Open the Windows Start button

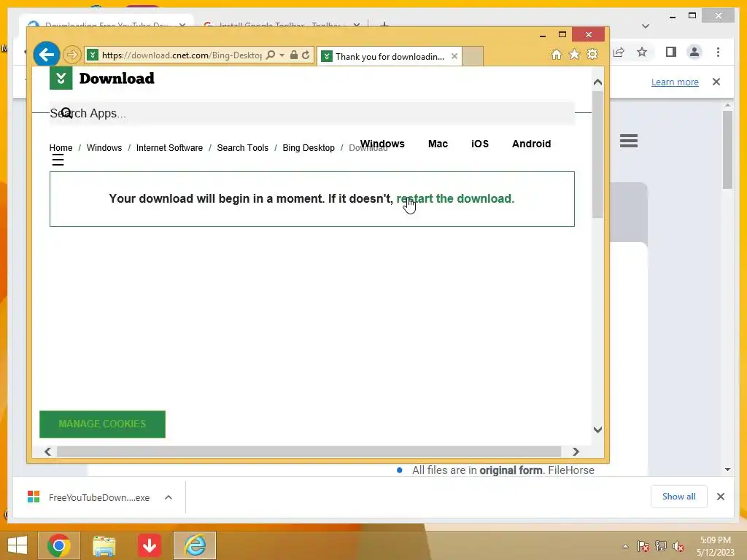(x=18, y=545)
